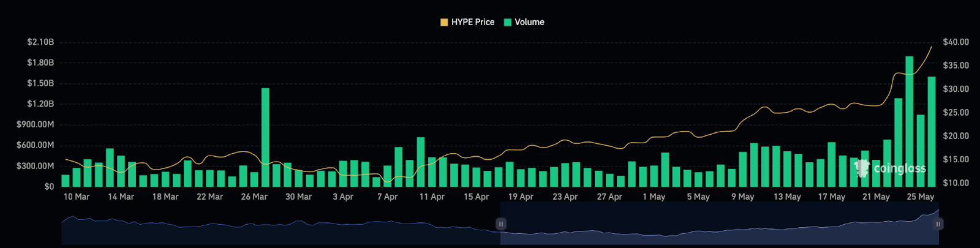Click the 25 May date label
This screenshot has width=980, height=248.
coord(921,197)
